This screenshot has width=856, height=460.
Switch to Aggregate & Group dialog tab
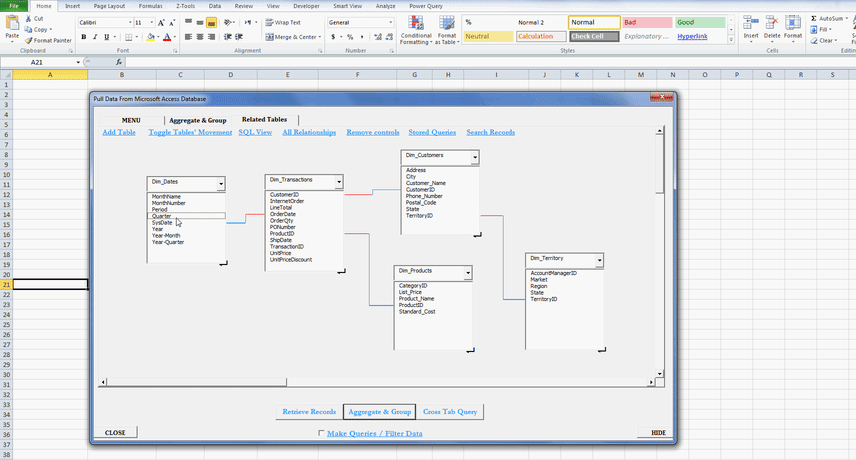(198, 120)
